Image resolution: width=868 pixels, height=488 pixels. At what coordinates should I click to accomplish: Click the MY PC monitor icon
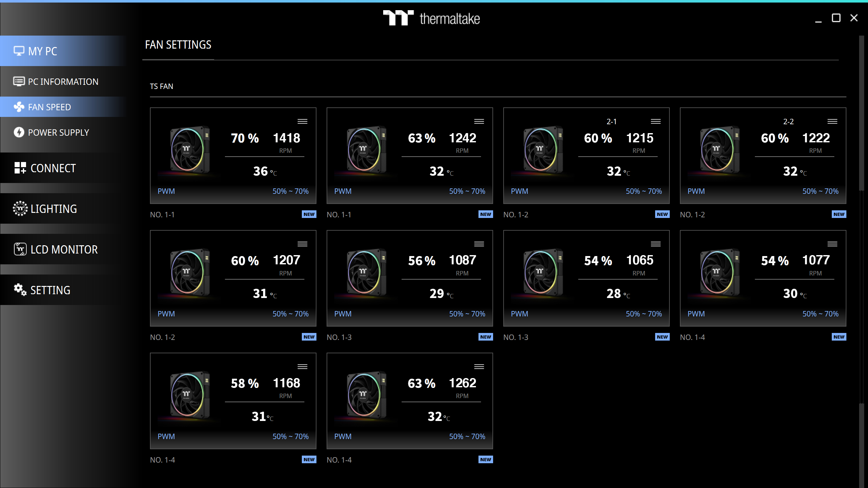(19, 51)
